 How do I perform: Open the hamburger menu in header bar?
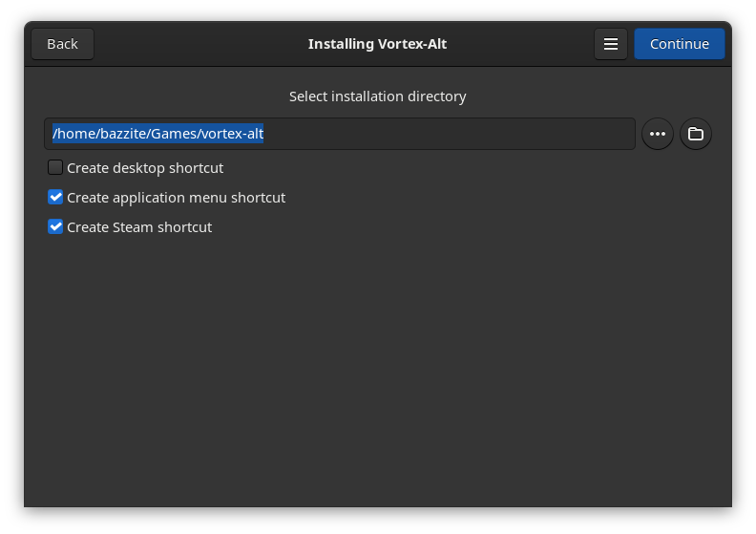[x=611, y=44]
